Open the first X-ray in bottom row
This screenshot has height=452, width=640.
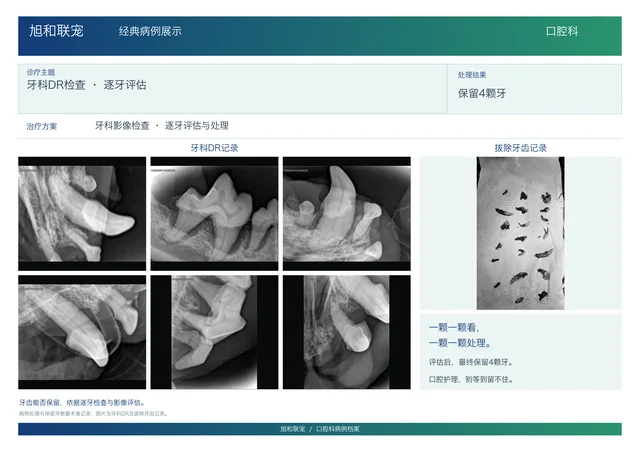point(82,332)
